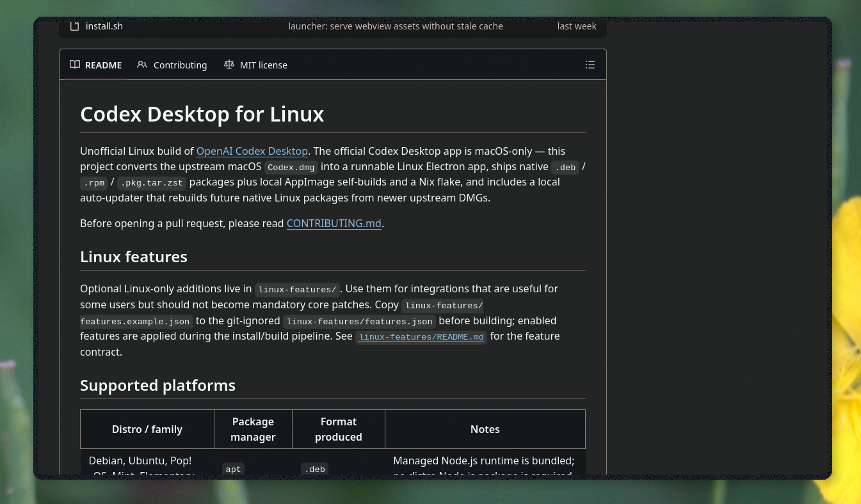
Task: Click the 'linux-features/features.json' code snippet
Action: click(x=360, y=322)
